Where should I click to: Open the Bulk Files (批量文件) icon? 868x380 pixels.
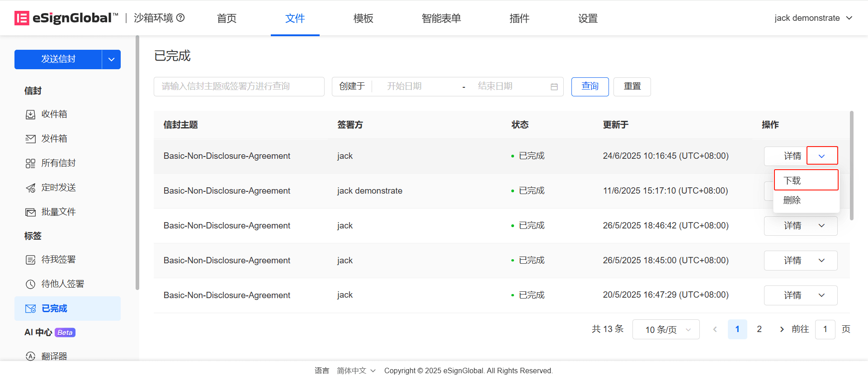30,212
